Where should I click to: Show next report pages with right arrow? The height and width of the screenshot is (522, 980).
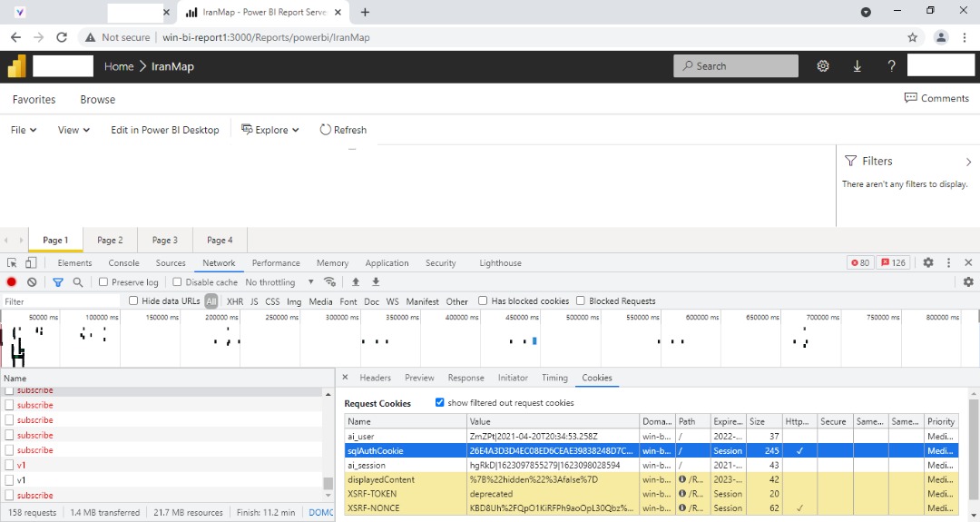[x=21, y=240]
